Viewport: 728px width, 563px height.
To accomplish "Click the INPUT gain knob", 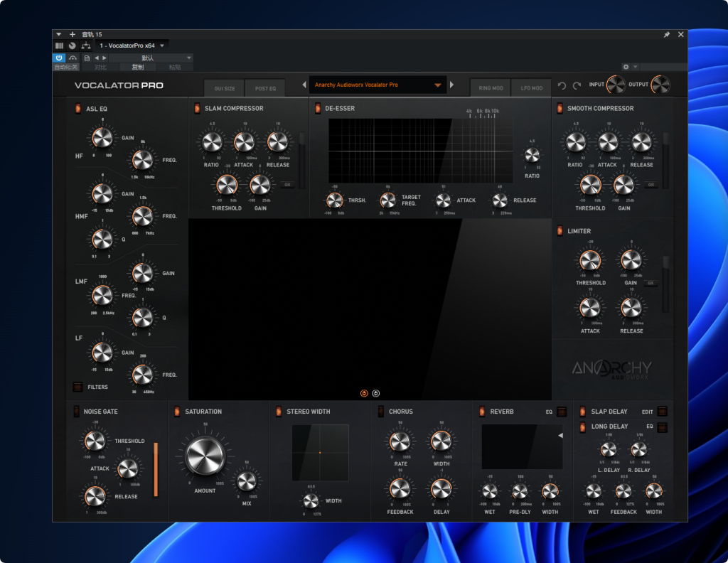I will click(616, 85).
